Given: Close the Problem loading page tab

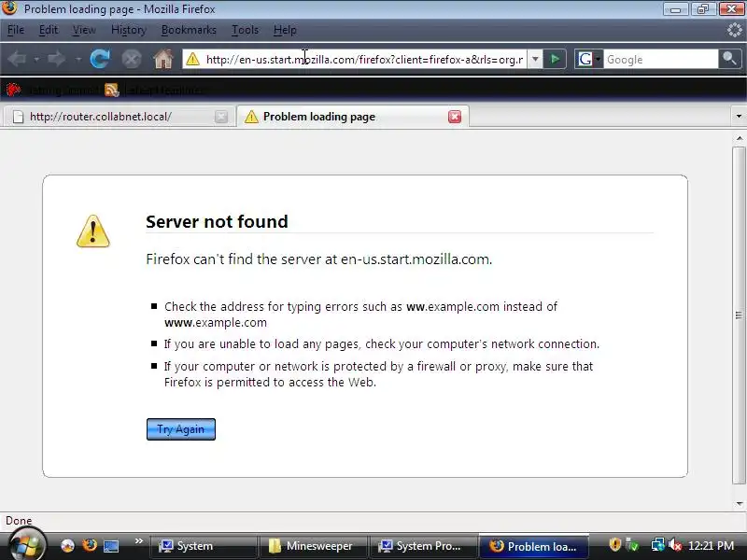Looking at the screenshot, I should click(455, 117).
